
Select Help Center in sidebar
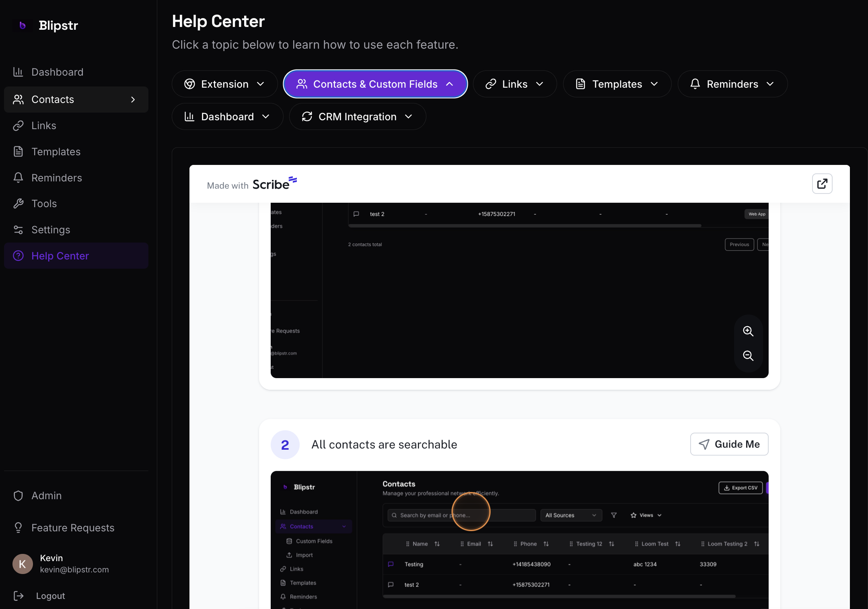point(60,256)
